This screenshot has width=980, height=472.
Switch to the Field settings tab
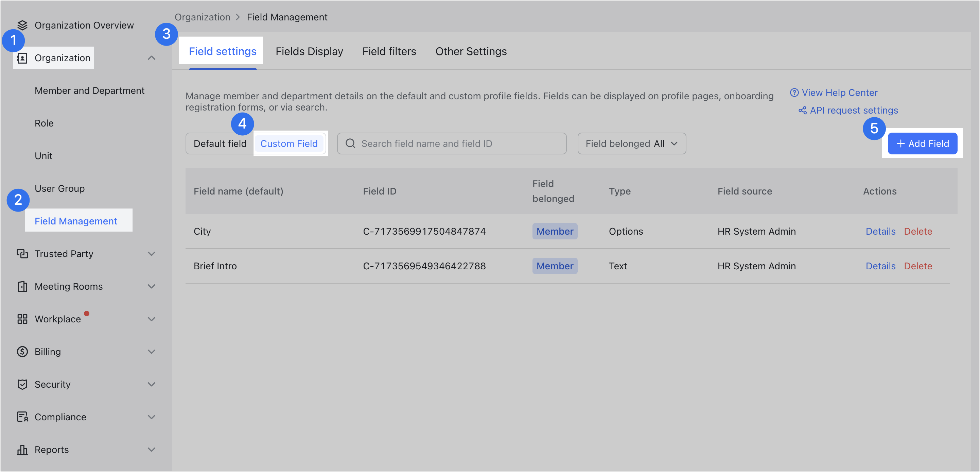(223, 51)
